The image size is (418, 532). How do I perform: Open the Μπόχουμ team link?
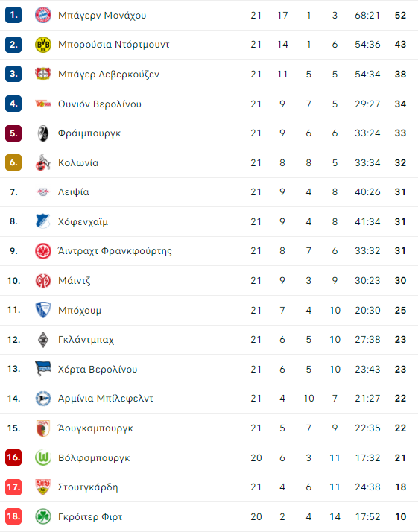(80, 310)
